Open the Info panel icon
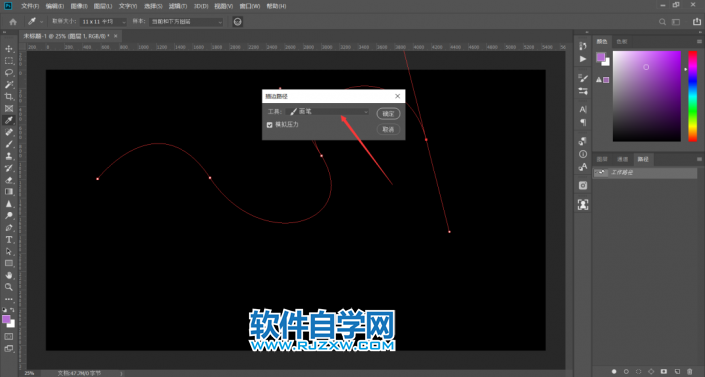The image size is (705, 377). pos(583,154)
